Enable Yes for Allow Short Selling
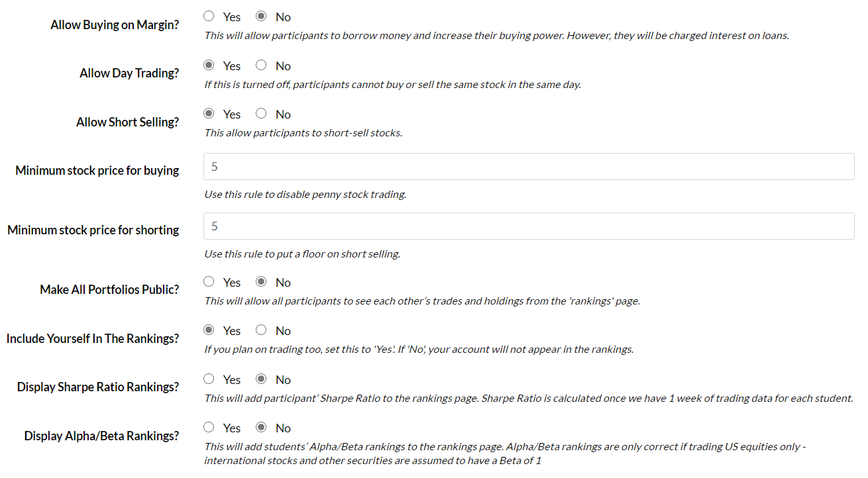The image size is (868, 478). coord(209,114)
